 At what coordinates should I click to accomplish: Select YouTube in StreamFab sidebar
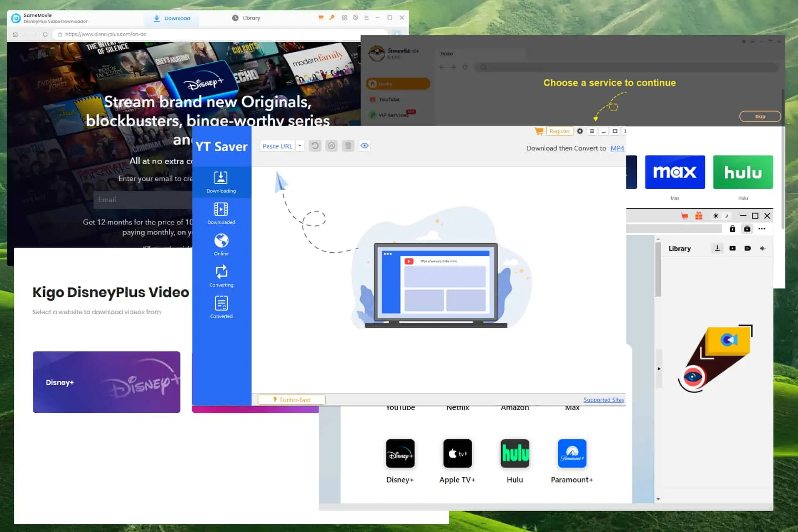389,100
